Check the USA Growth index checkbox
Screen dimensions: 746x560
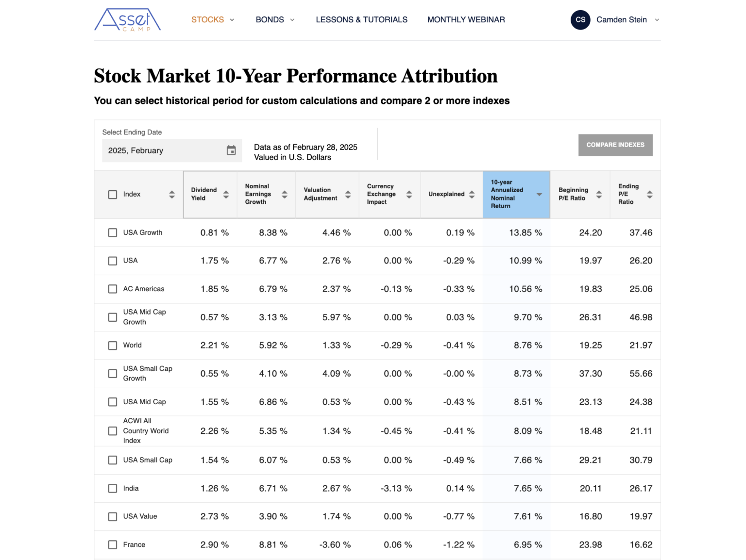[112, 232]
